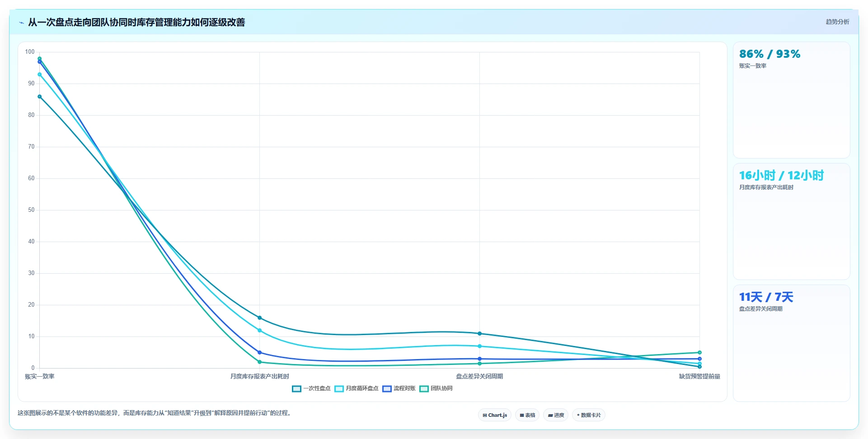Click the 缺货预警提前量 x-axis label
This screenshot has height=439, width=868.
pos(699,376)
